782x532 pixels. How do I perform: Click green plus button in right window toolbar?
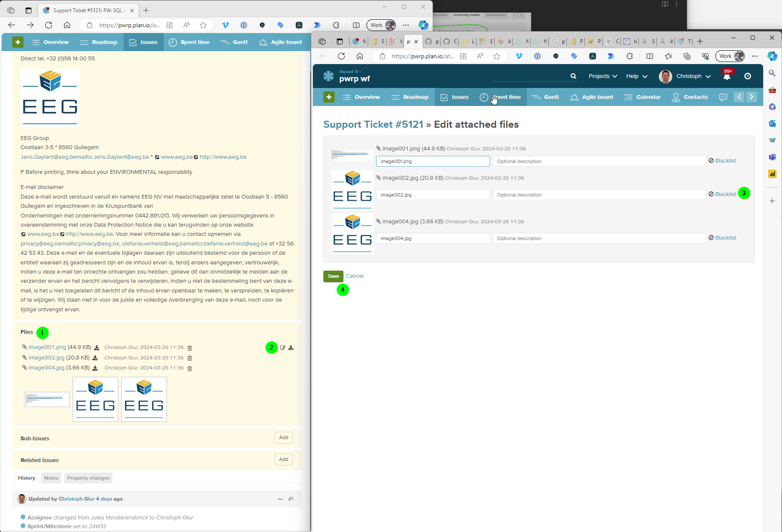(329, 97)
